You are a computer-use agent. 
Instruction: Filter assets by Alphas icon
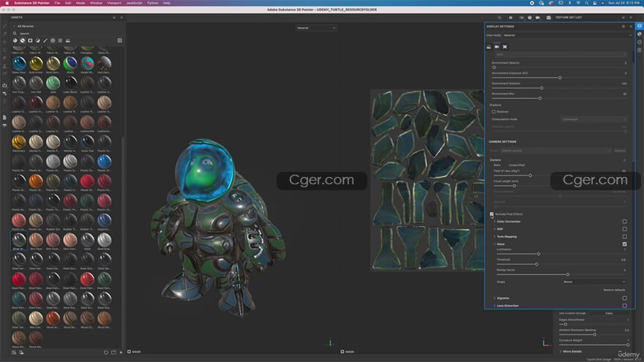[x=53, y=41]
